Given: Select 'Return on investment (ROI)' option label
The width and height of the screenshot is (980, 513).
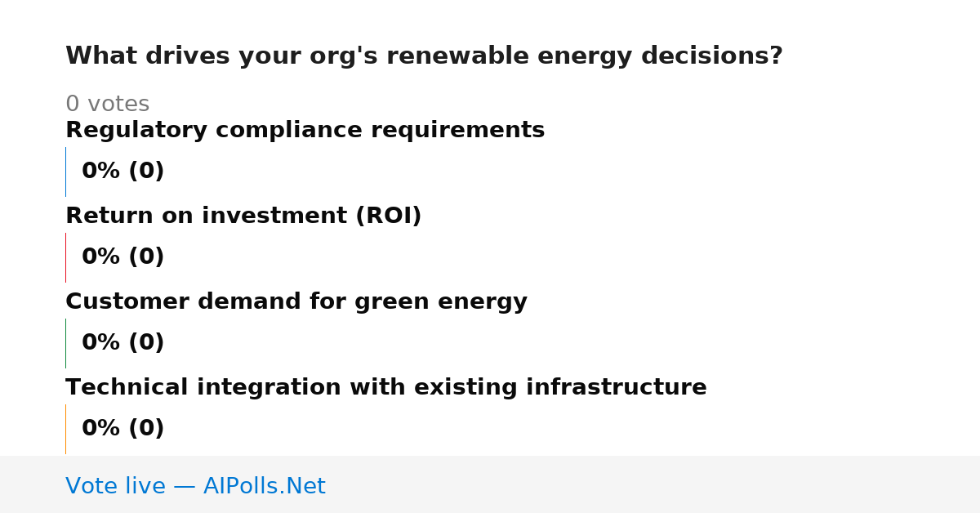Looking at the screenshot, I should tap(243, 216).
